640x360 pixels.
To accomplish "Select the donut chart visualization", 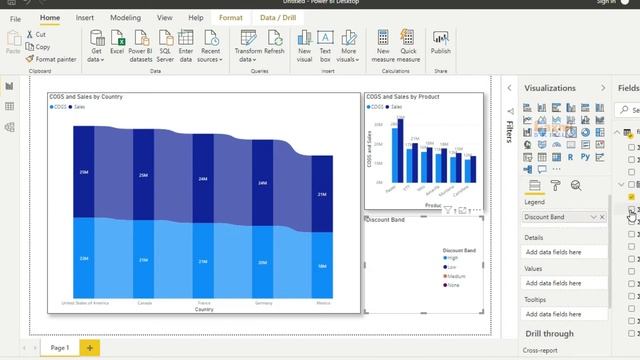I will click(585, 132).
